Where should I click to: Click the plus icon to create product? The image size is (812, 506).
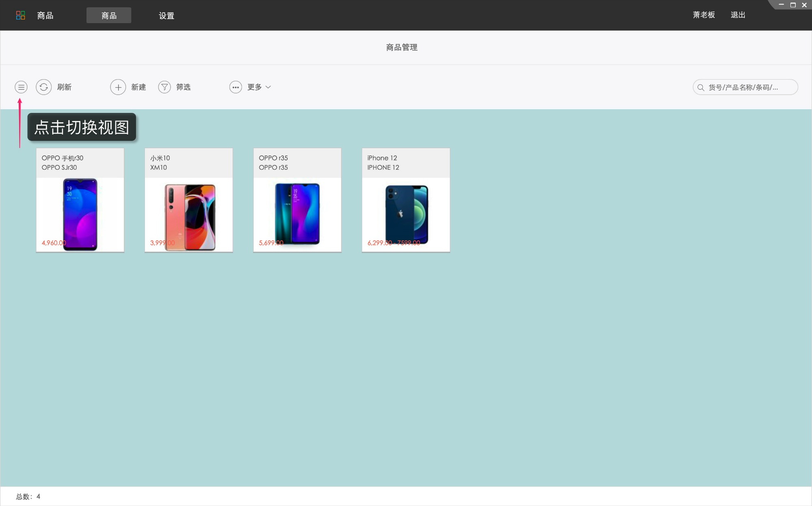click(x=118, y=87)
